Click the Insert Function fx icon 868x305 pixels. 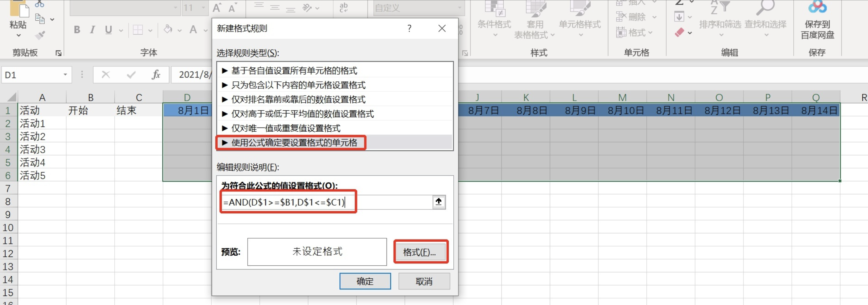(x=156, y=75)
